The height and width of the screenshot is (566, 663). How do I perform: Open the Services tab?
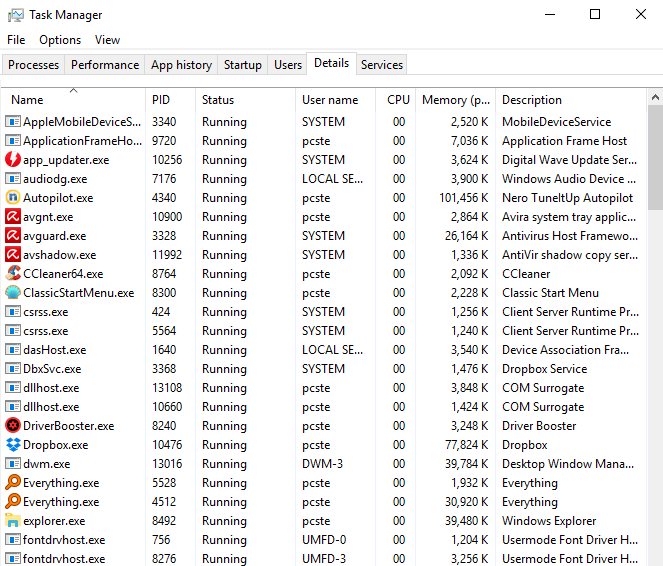382,65
